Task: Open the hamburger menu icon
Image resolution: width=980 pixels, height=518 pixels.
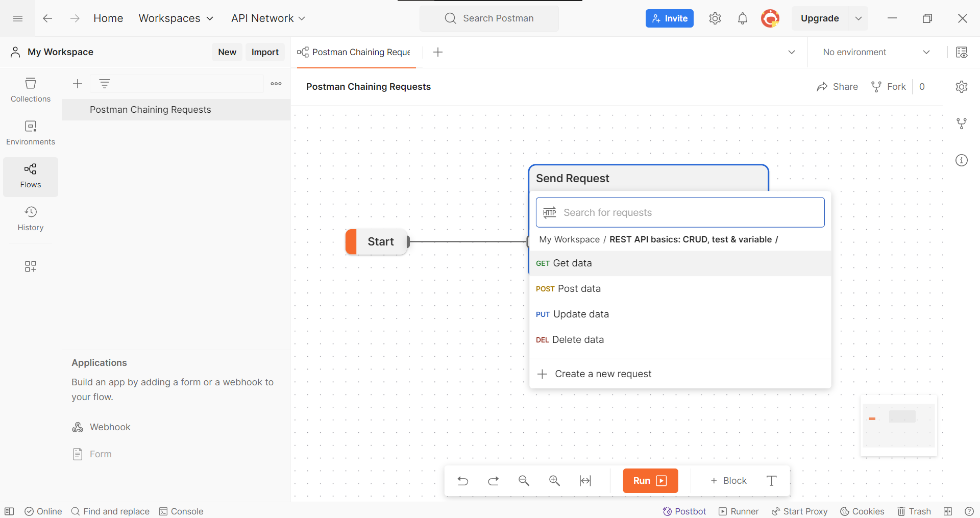Action: pos(18,18)
